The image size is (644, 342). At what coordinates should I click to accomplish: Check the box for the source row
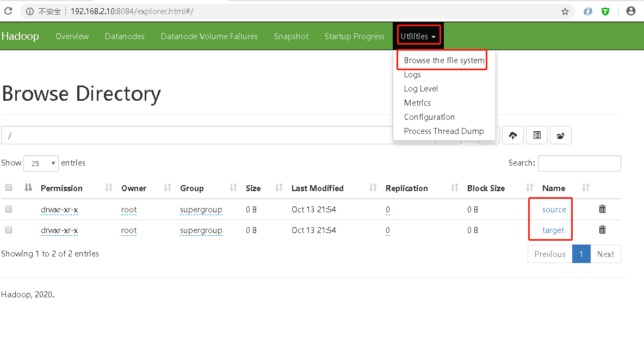[9, 209]
